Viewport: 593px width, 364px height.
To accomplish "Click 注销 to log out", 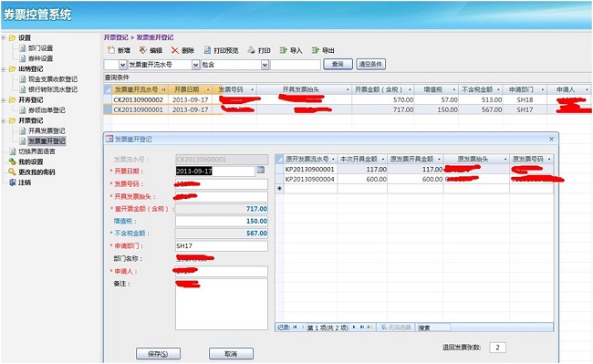I will (25, 182).
